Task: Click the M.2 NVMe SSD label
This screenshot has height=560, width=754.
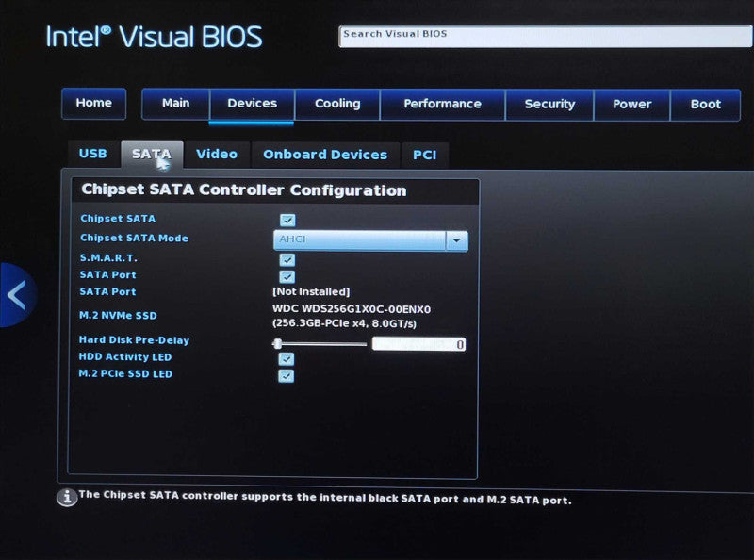Action: (118, 316)
